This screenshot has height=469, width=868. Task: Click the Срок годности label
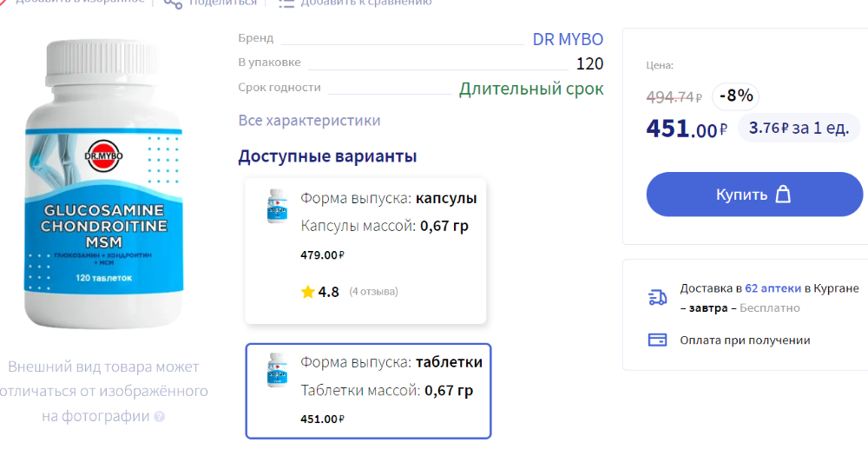279,88
